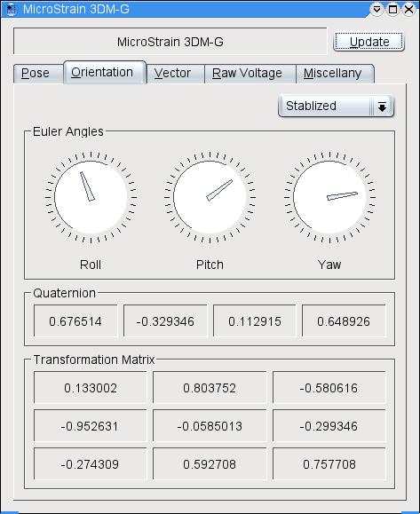
Task: Open the Miscellany tab
Action: click(335, 74)
